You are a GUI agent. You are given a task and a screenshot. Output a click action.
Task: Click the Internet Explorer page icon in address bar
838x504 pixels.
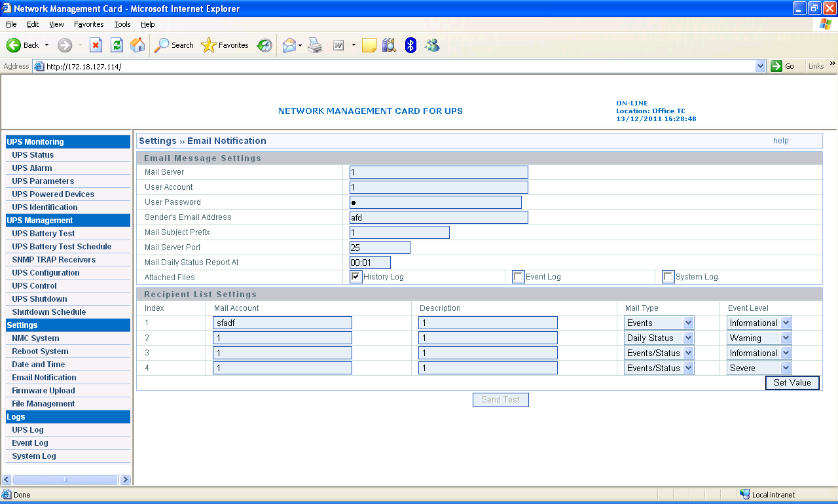(x=39, y=66)
